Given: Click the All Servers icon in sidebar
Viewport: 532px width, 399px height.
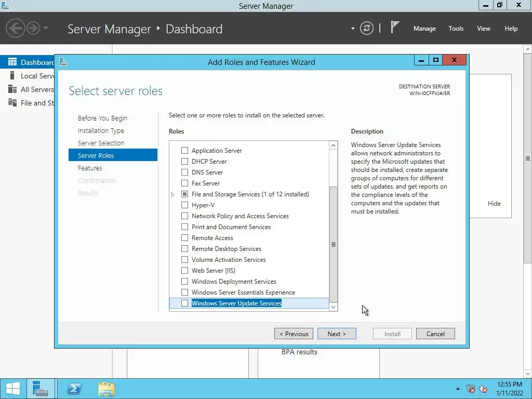Looking at the screenshot, I should coord(12,89).
